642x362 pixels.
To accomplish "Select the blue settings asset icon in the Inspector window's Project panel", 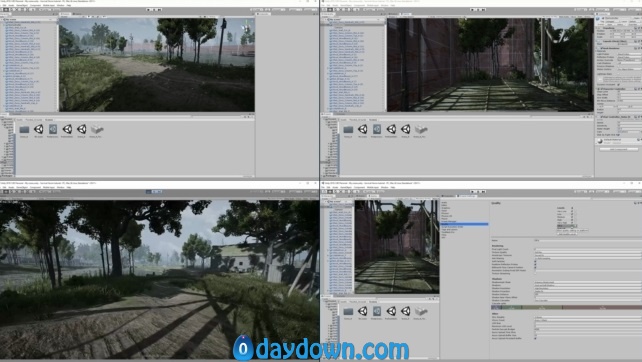I will (x=377, y=129).
